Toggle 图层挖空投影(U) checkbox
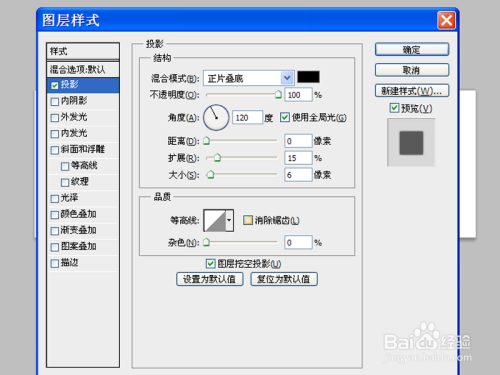Viewport: 500px width, 375px height. tap(210, 264)
